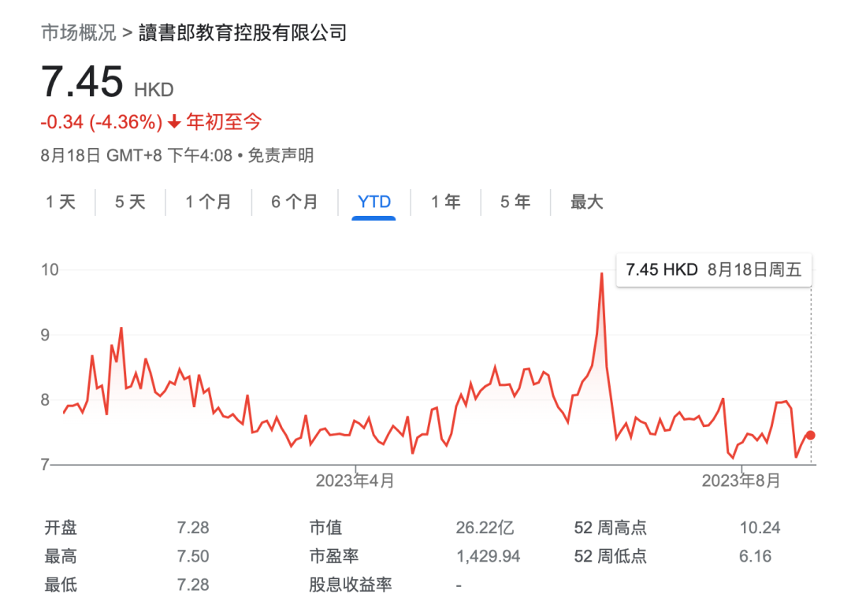Viewport: 851px width, 616px height.
Task: Open the 市场概况 breadcrumb link
Action: tap(79, 32)
